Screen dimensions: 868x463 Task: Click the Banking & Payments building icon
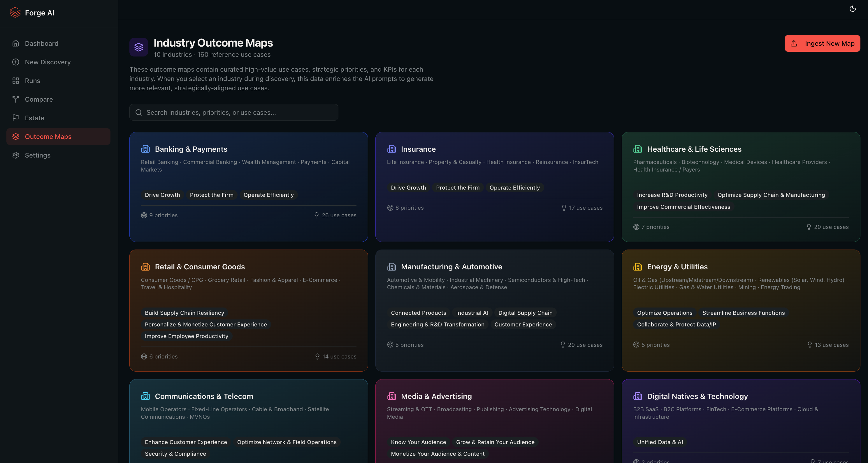point(145,149)
